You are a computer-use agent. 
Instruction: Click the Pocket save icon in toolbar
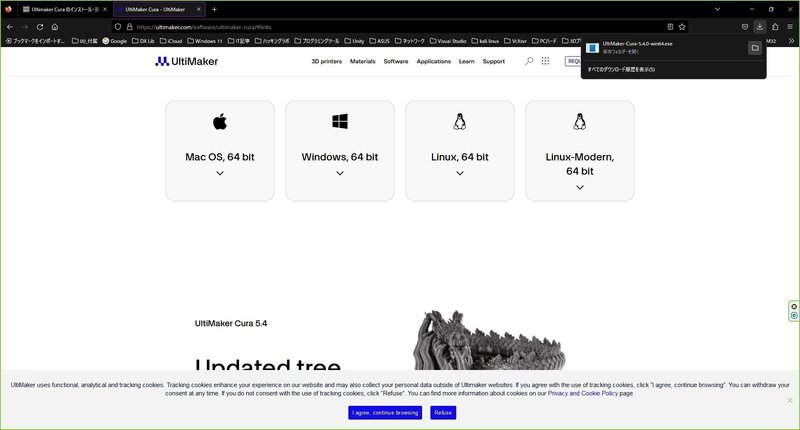[x=744, y=27]
